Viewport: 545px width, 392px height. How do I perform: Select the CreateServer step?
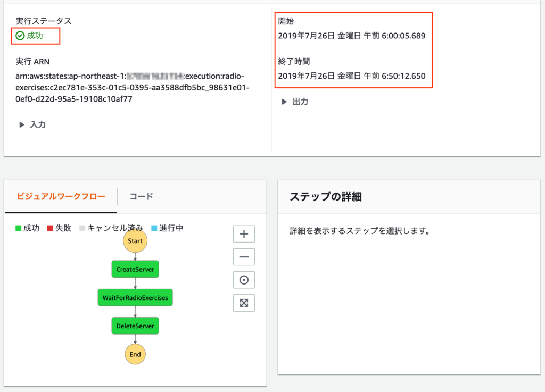click(x=135, y=269)
